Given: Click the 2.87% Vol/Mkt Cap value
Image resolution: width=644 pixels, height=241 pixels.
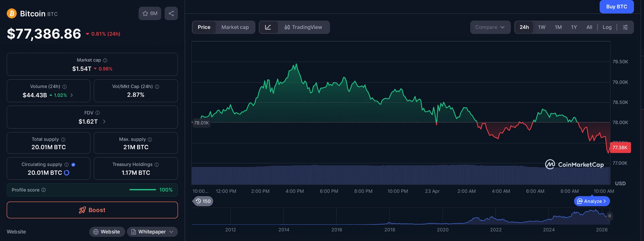Looking at the screenshot, I should click(x=136, y=95).
